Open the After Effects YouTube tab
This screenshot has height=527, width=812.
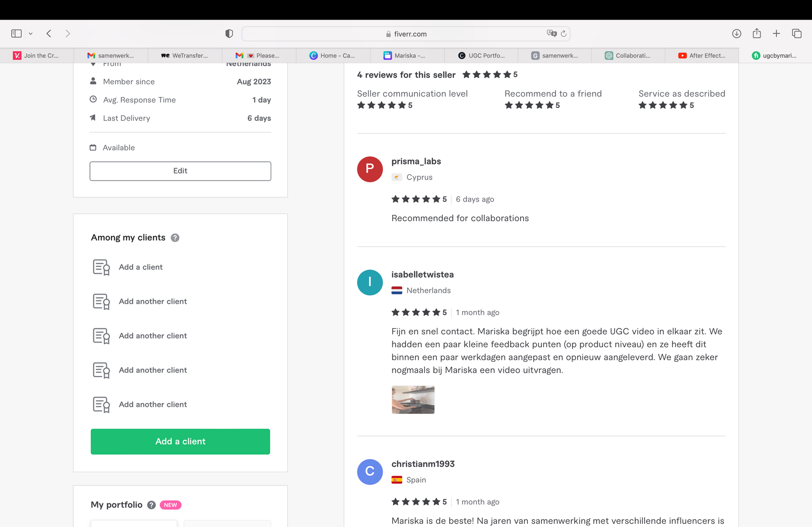[x=702, y=55]
